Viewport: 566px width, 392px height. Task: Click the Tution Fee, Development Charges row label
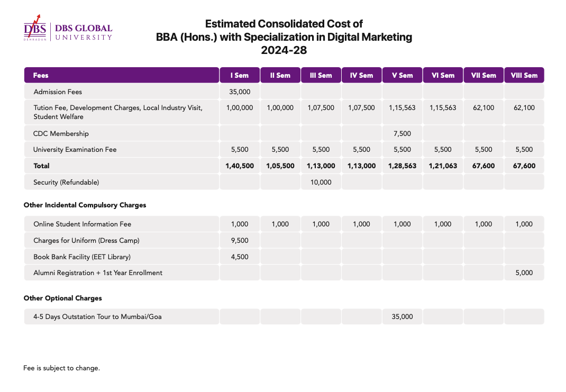point(118,112)
